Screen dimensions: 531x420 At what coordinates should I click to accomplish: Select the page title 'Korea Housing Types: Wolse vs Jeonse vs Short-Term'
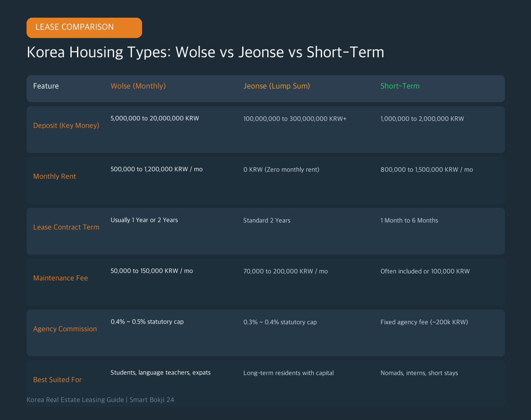[x=205, y=52]
